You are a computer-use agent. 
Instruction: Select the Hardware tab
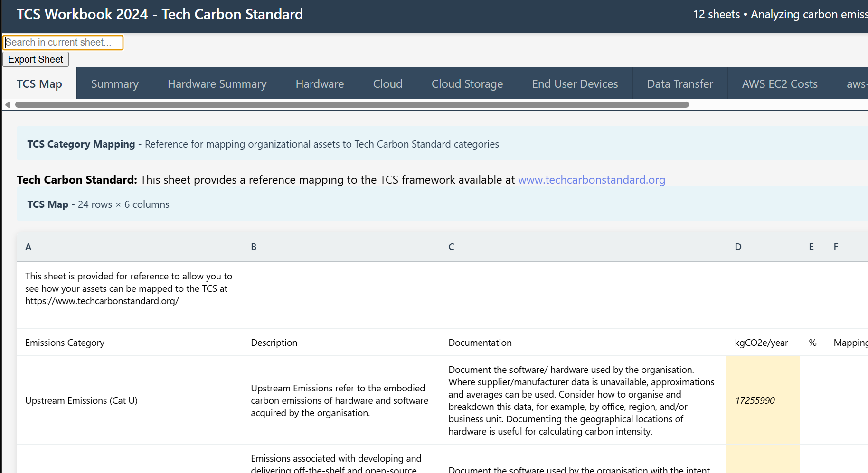coord(320,83)
